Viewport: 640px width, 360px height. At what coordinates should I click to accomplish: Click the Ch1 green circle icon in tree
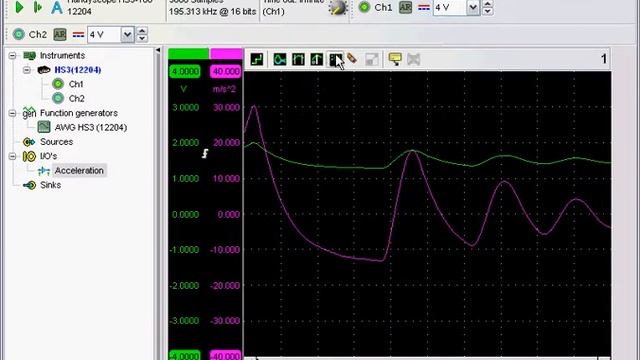click(58, 84)
